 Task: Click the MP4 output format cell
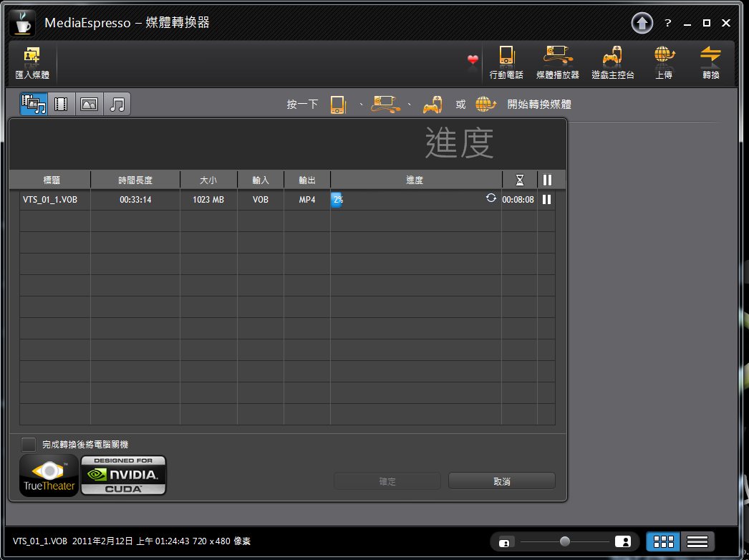(x=307, y=200)
